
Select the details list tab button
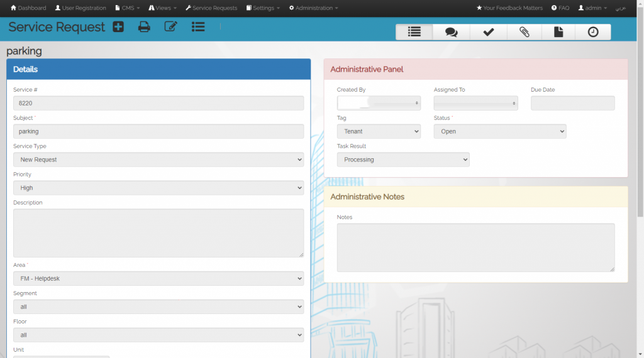tap(414, 33)
